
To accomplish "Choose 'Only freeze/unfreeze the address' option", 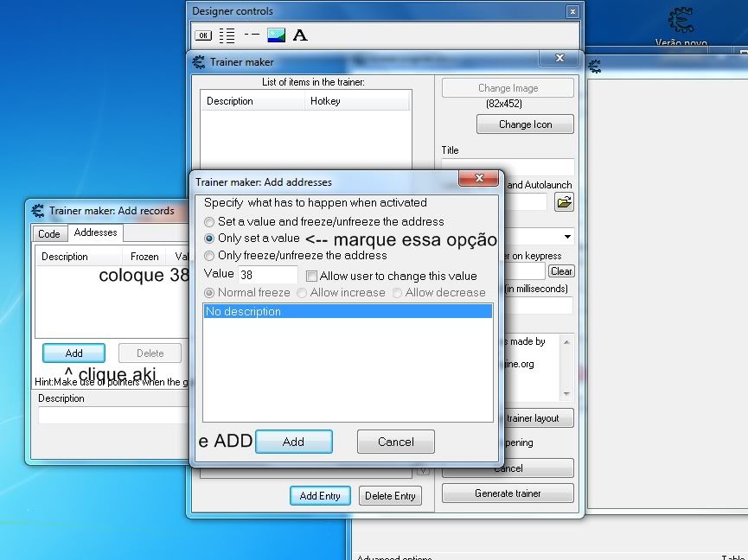I will (x=209, y=256).
